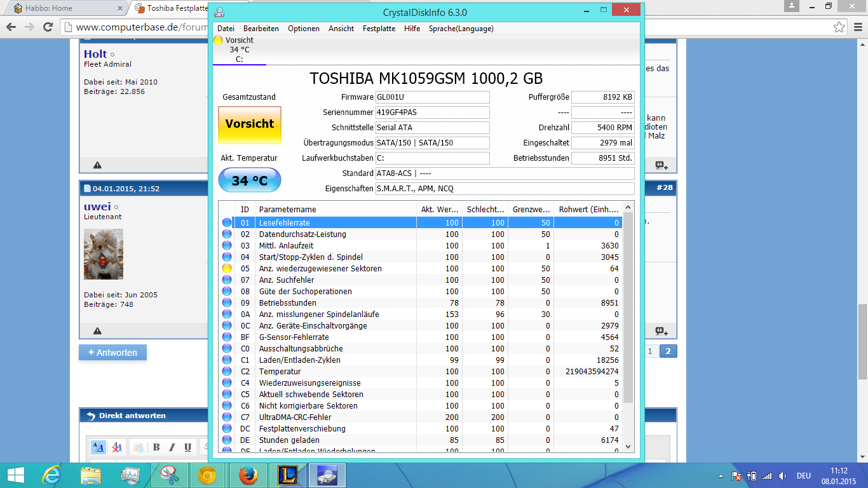This screenshot has width=868, height=488.
Task: Click the browser Reload button
Action: [48, 27]
